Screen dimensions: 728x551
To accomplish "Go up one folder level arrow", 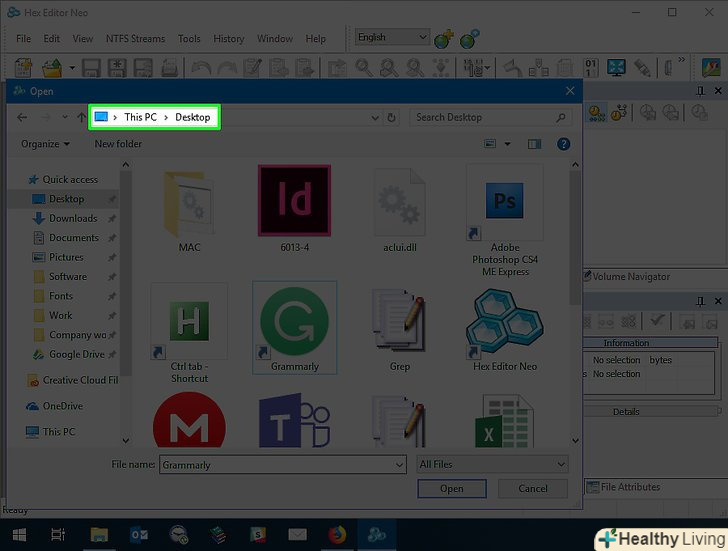I will 82,117.
